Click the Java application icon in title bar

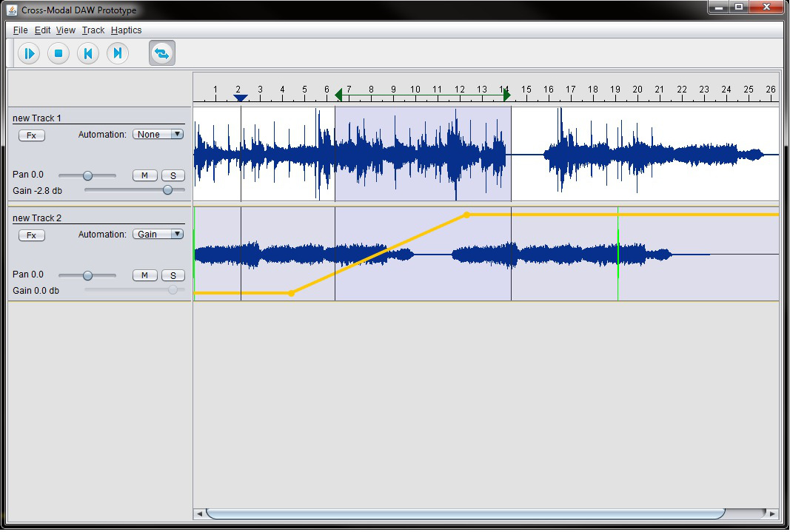pos(12,10)
